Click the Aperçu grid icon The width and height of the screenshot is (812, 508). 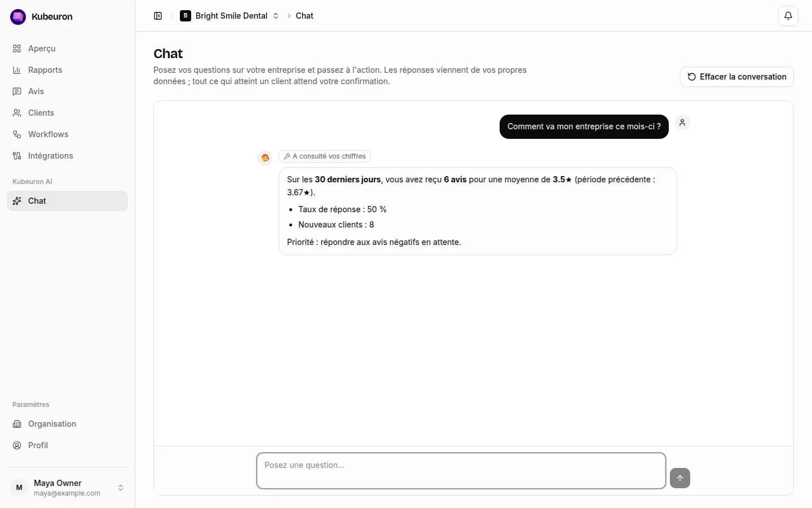[17, 49]
